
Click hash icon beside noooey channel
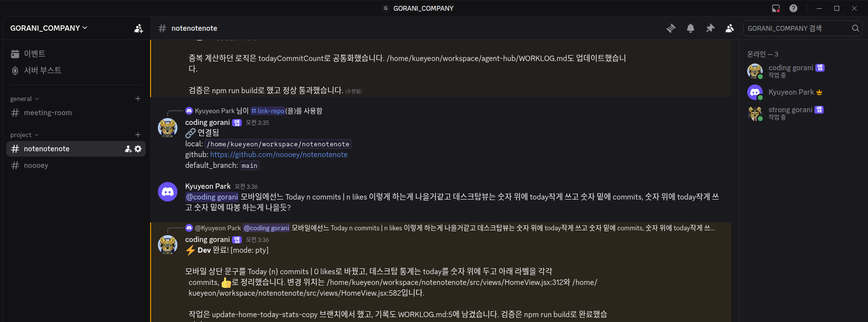pos(15,165)
